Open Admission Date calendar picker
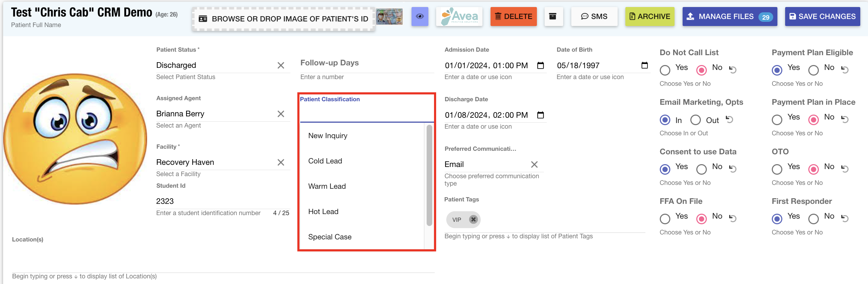Viewport: 868px width, 284px height. click(x=540, y=65)
